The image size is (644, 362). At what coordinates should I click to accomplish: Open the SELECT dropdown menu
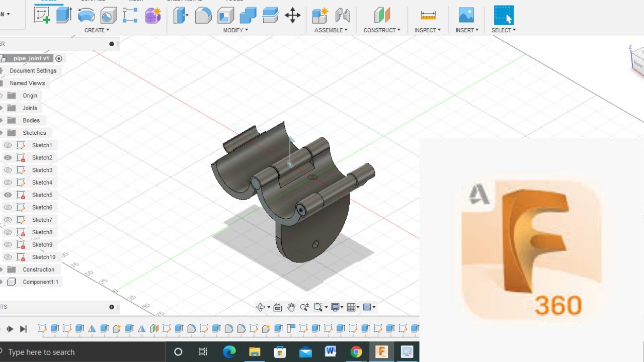504,30
